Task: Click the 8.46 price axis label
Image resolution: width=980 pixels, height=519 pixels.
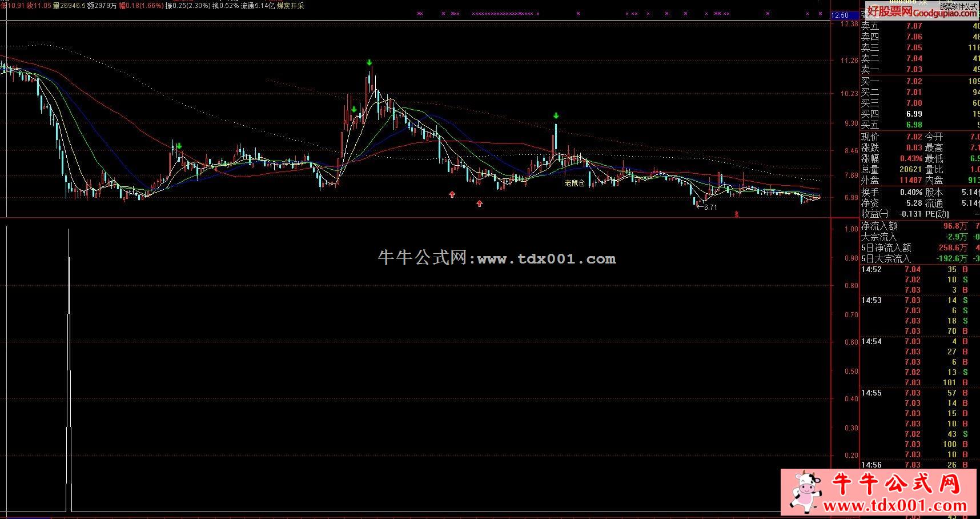Action: pos(851,151)
